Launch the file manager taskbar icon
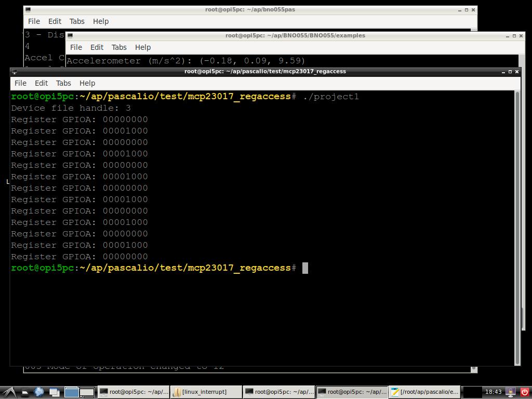 [x=25, y=392]
